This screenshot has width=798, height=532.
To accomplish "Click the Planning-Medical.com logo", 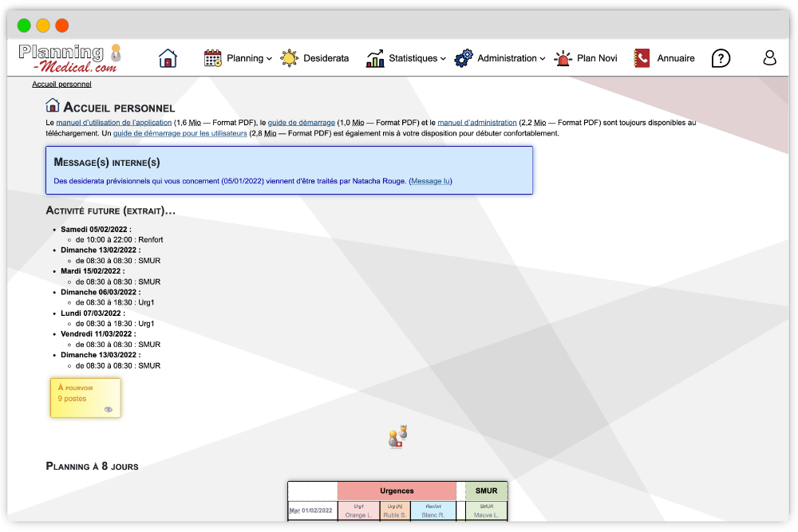I will coord(69,58).
